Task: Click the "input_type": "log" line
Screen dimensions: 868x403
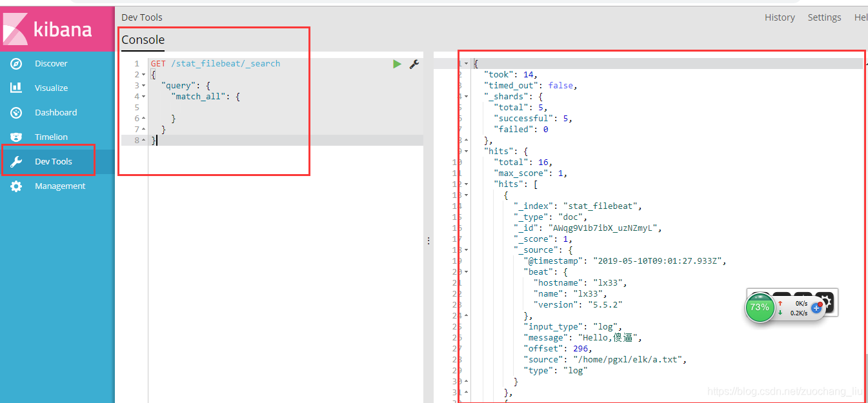Action: click(x=573, y=327)
